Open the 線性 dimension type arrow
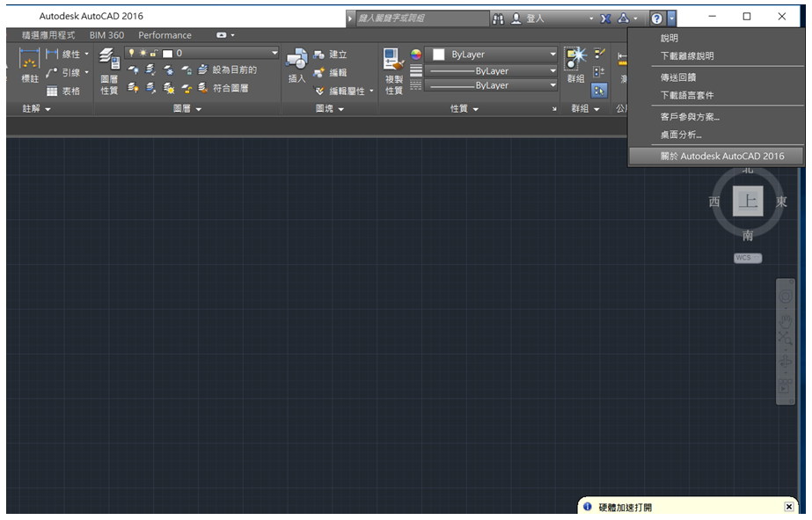 [86, 54]
